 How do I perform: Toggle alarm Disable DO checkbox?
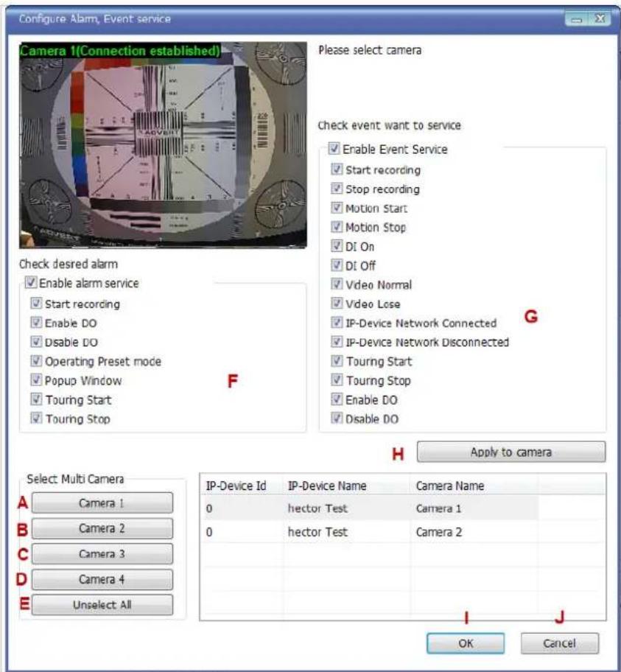(x=36, y=342)
